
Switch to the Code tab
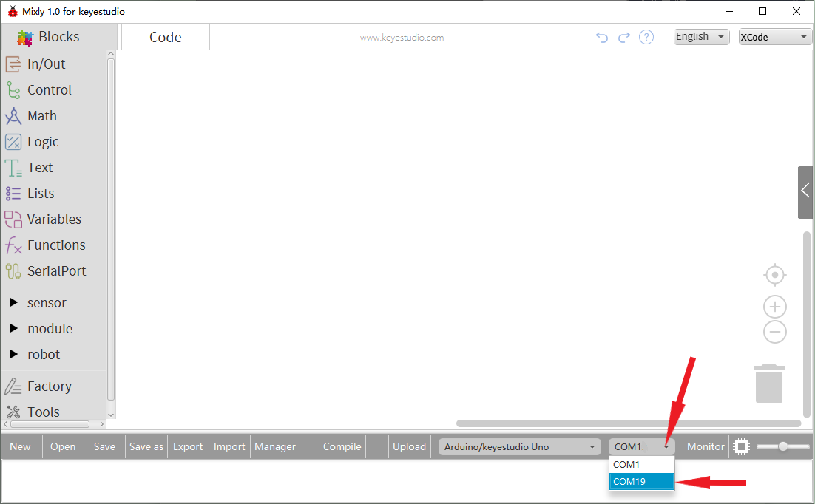pyautogui.click(x=165, y=38)
